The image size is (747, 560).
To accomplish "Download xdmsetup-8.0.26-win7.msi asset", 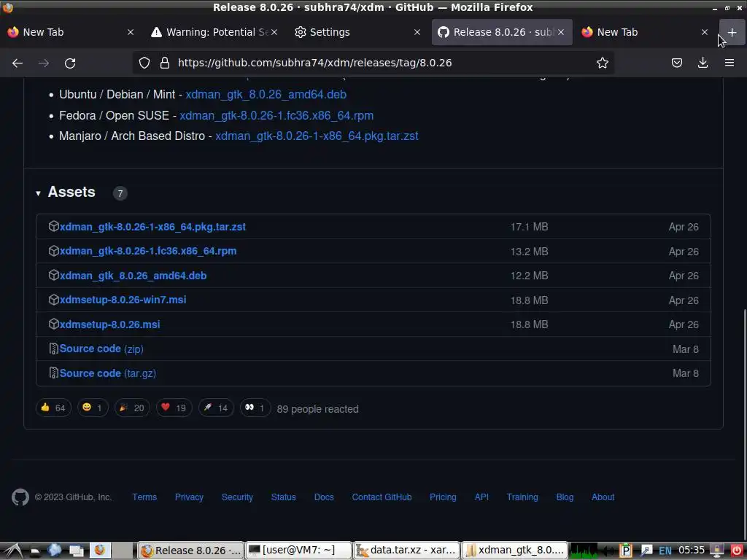I will 123,300.
